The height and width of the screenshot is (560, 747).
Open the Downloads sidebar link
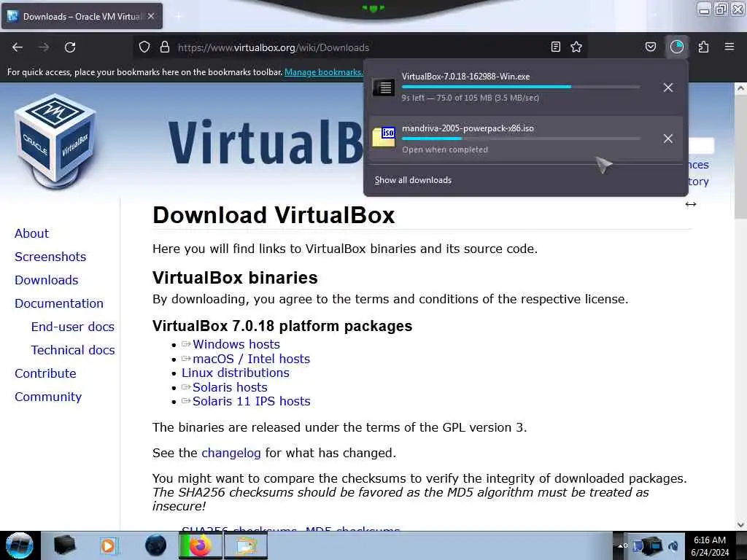(x=46, y=280)
